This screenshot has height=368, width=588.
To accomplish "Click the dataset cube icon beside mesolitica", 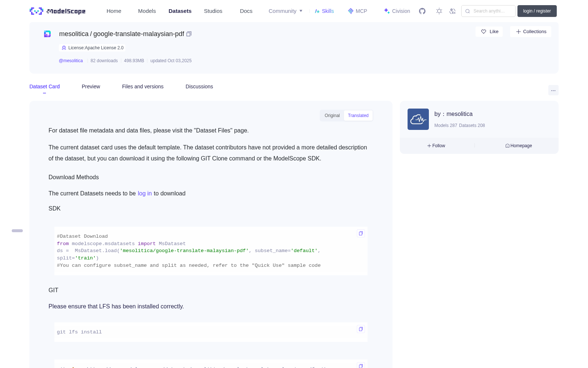I will pyautogui.click(x=47, y=34).
